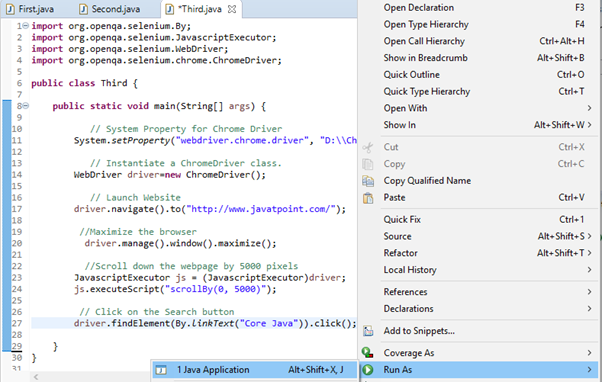602x382 pixels.
Task: Click the 'webdriver.chrome.driver' string
Action: tap(242, 141)
